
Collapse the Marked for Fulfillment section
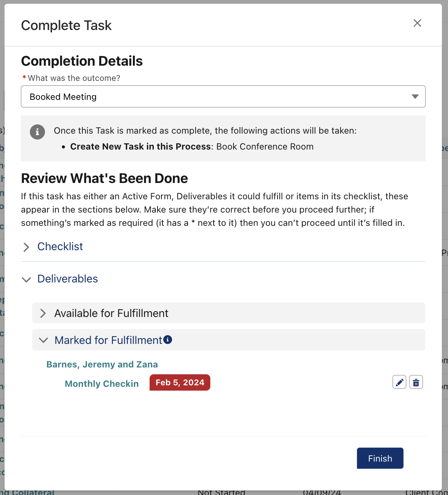point(109,340)
